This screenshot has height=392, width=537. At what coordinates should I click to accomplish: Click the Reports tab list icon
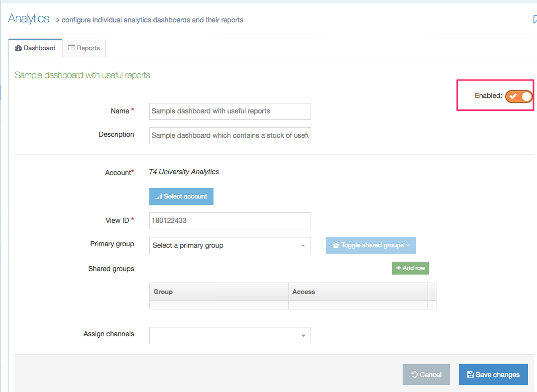pos(72,48)
